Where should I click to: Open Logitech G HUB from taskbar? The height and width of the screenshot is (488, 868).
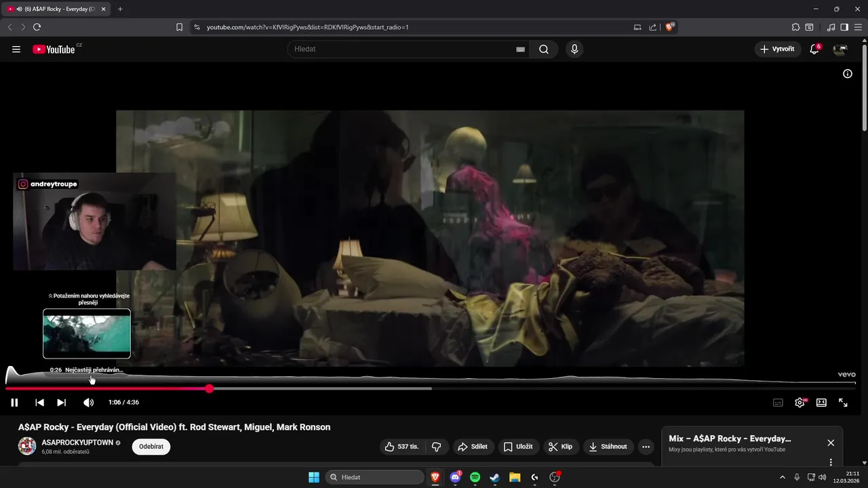tap(534, 477)
